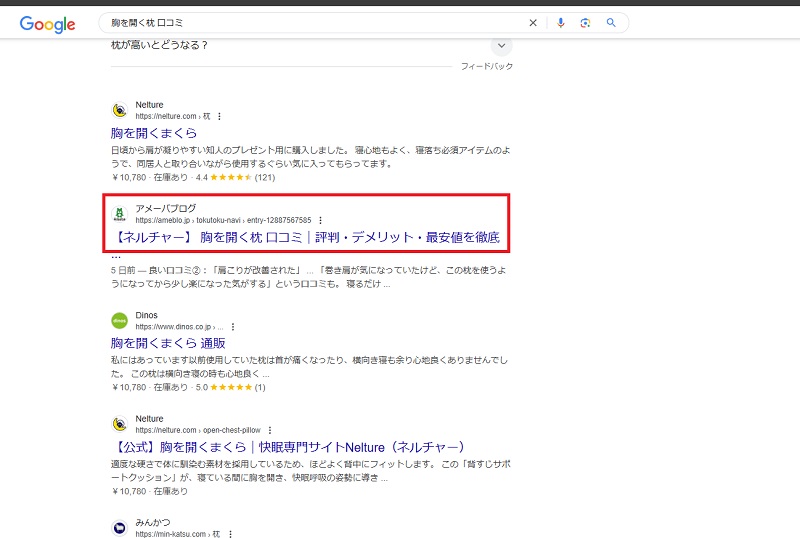
Task: Open more options for Dinos result
Action: [x=233, y=327]
